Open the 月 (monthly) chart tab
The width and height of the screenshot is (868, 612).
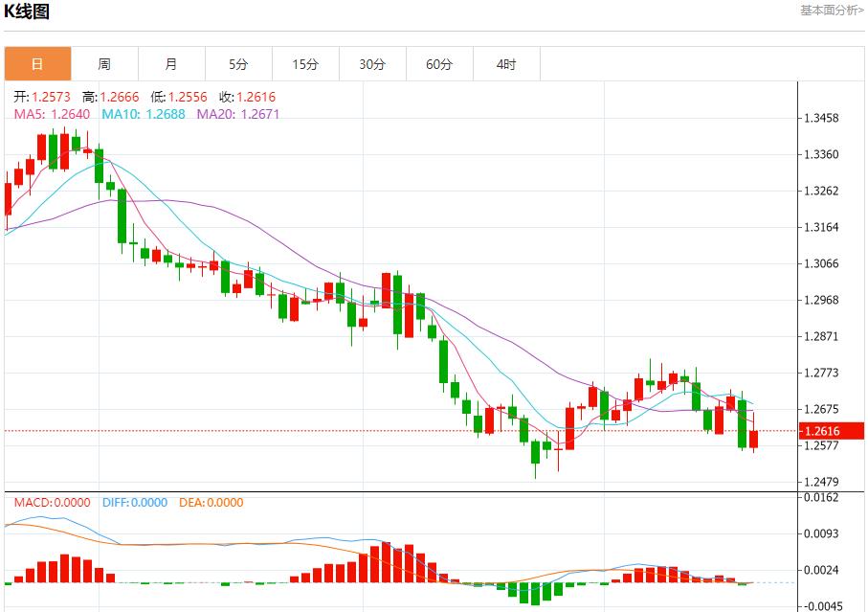pyautogui.click(x=171, y=64)
